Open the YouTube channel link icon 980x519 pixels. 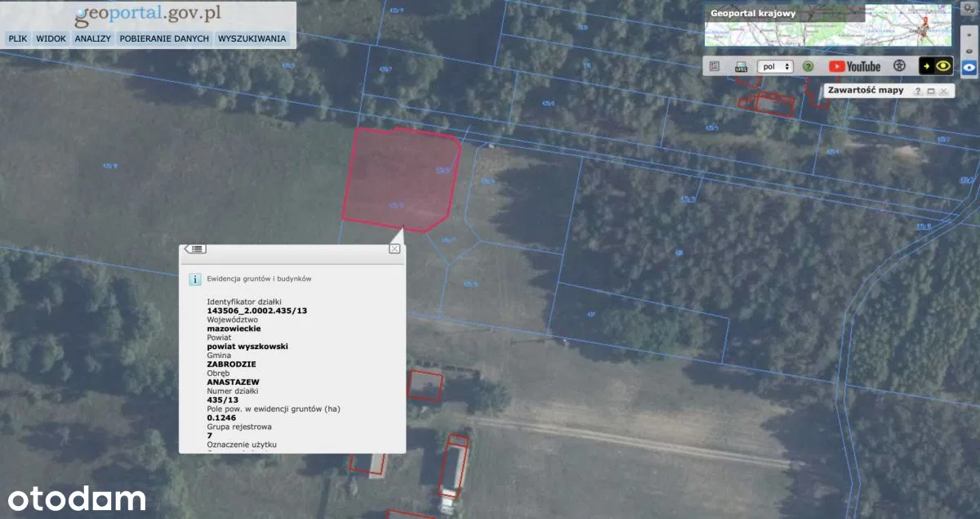tap(854, 66)
